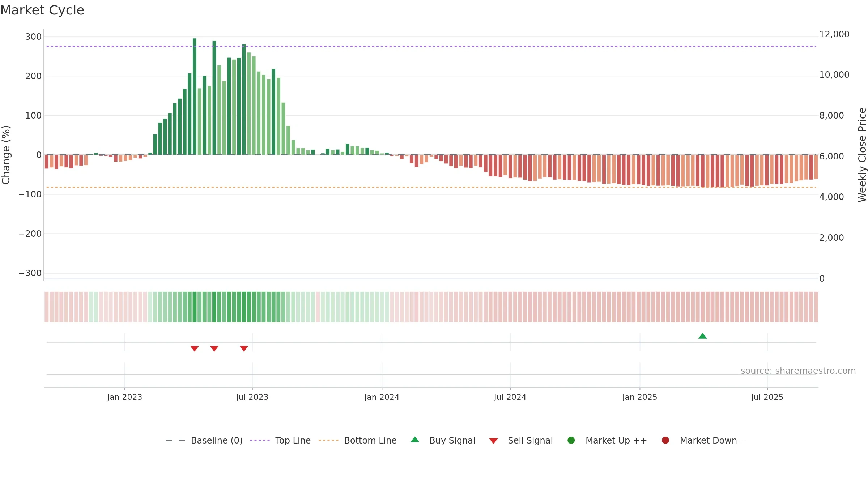Toggle the Top Line legend entry

(x=280, y=440)
